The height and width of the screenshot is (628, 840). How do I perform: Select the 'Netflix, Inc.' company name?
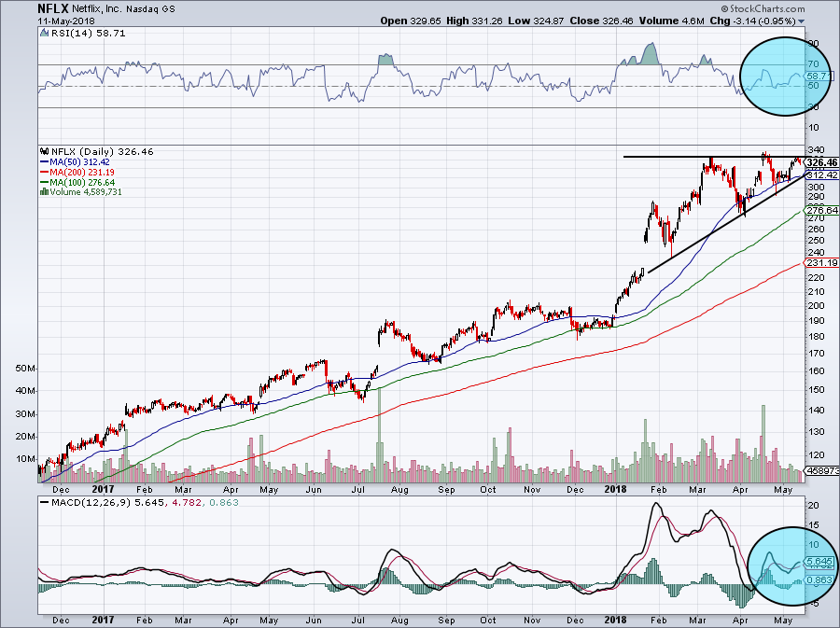coord(97,9)
